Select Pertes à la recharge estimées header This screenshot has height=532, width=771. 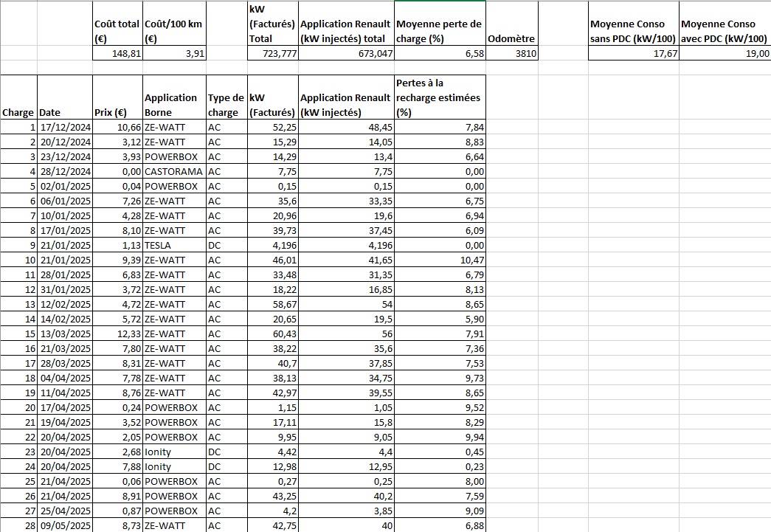tap(440, 97)
